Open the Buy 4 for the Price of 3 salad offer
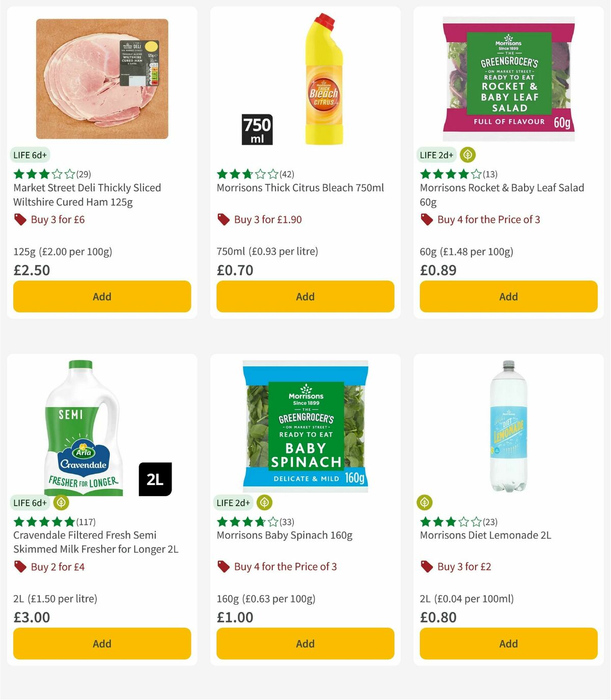The width and height of the screenshot is (611, 700). pos(488,219)
